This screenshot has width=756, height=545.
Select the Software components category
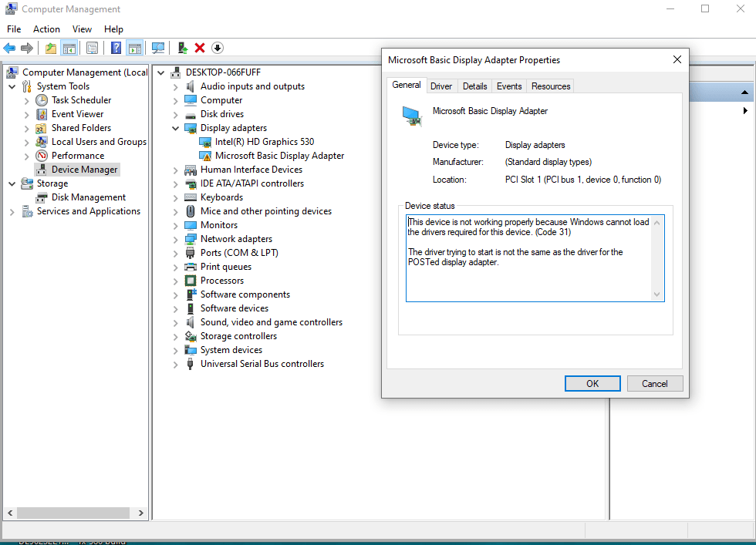click(x=245, y=294)
